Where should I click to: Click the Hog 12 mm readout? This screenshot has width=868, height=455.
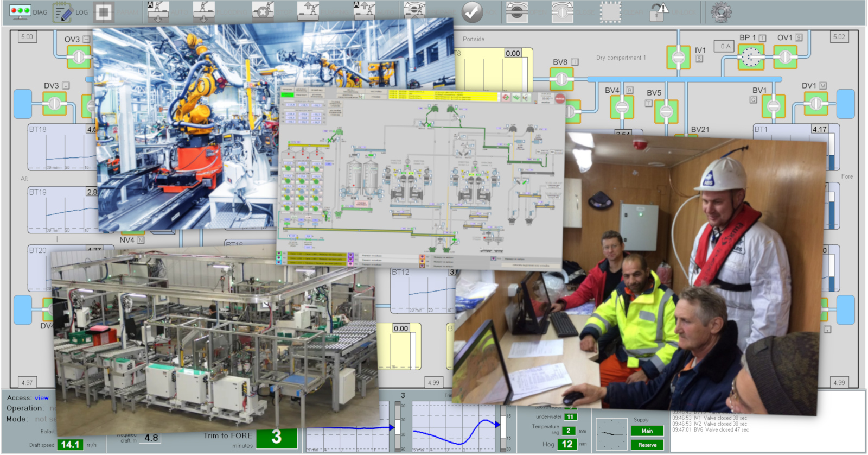click(567, 444)
